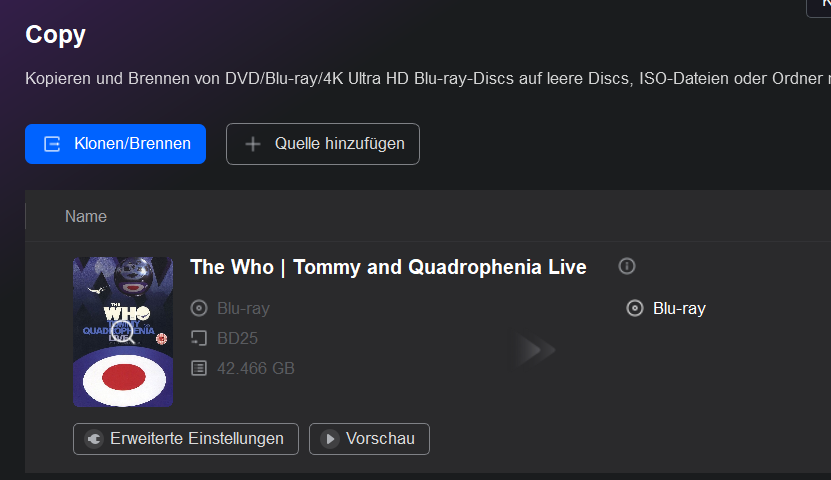Add a source via Quelle hinzufügen
The width and height of the screenshot is (831, 480).
(x=323, y=144)
